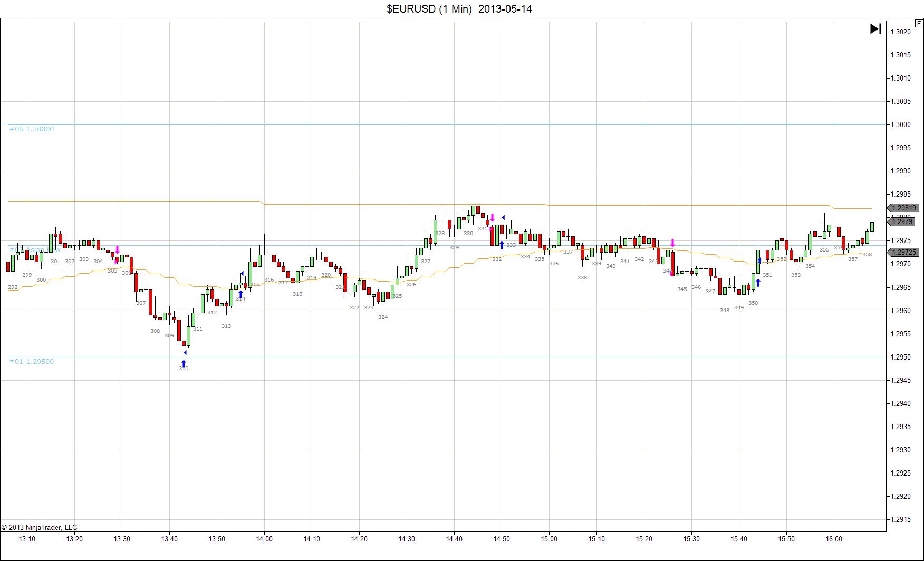Select the magenta down arrow above bar 344

(x=672, y=243)
